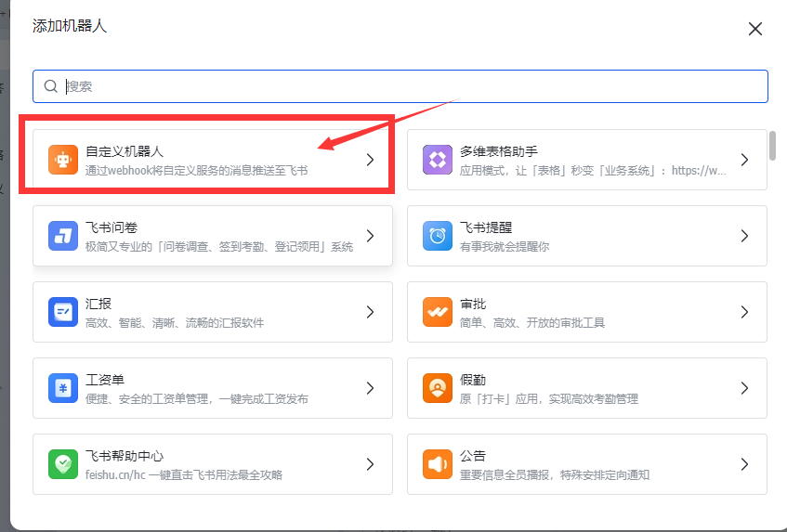This screenshot has height=532, width=787.
Task: Click the 飞书提醒 alarm clock icon
Action: (x=438, y=236)
